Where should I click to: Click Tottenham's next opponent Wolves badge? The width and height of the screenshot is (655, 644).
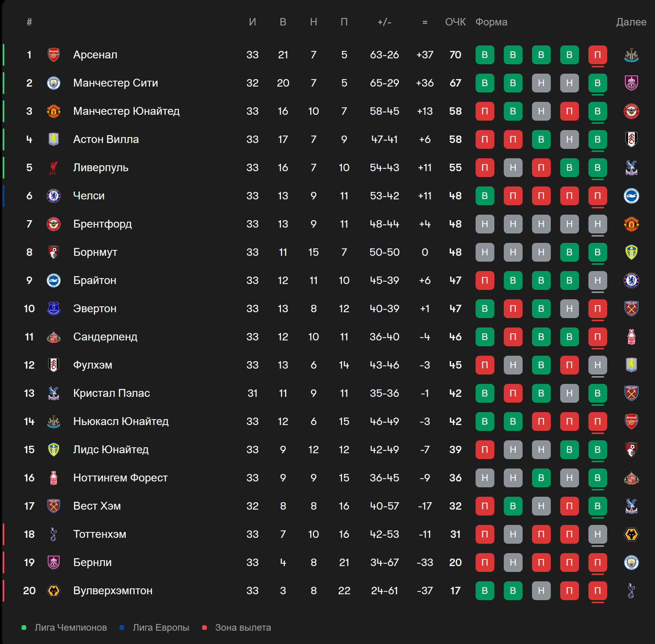(x=631, y=534)
